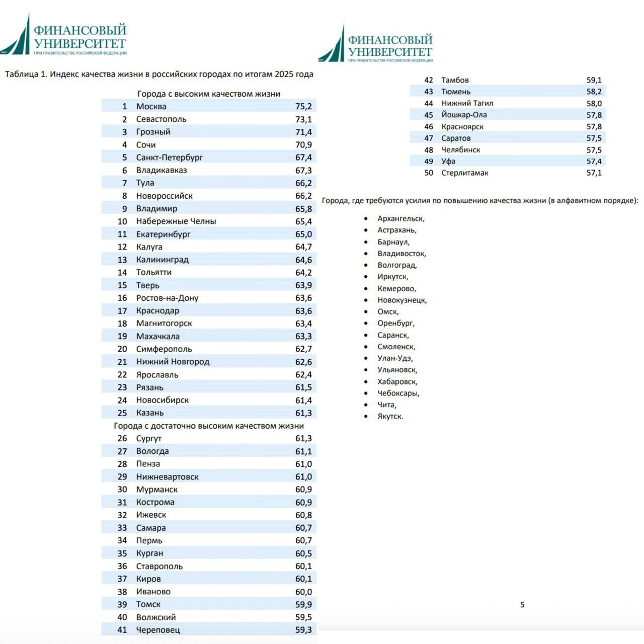
Task: Click the Йошкар-Ола entry
Action: click(464, 115)
